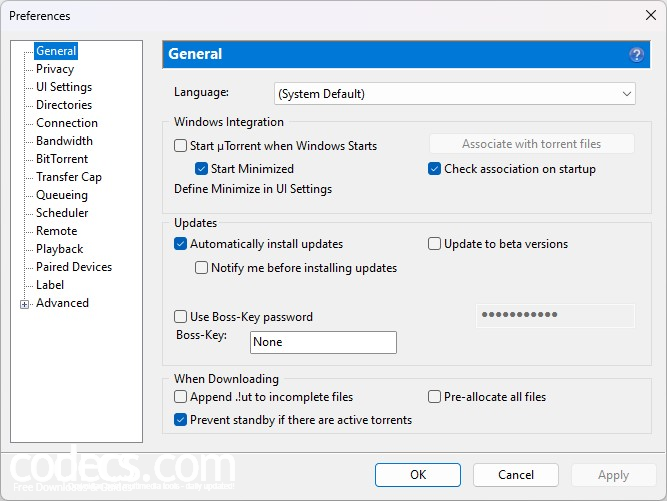Image resolution: width=667 pixels, height=501 pixels.
Task: Open the help question mark icon
Action: (636, 54)
